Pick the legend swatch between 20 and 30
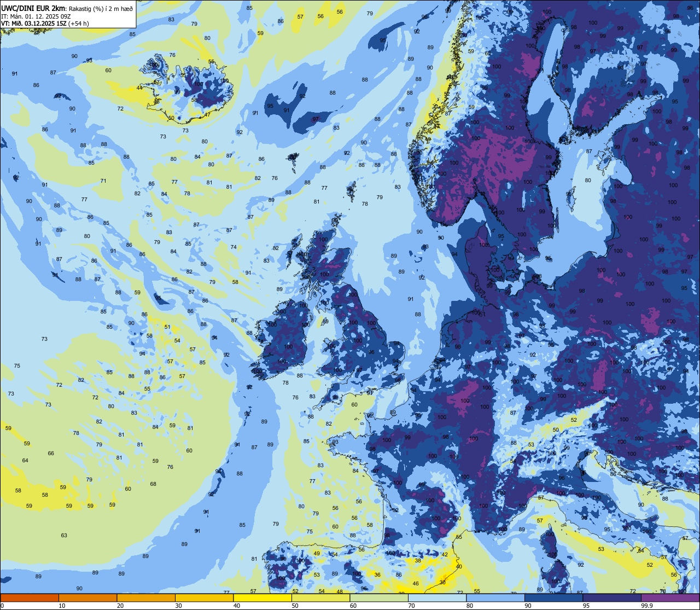The width and height of the screenshot is (700, 610). tap(146, 597)
